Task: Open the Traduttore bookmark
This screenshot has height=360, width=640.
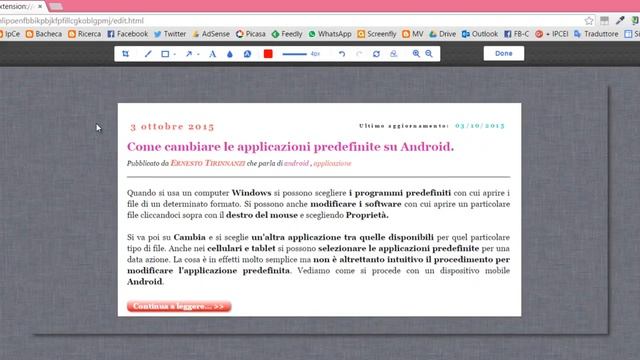Action: [x=596, y=34]
